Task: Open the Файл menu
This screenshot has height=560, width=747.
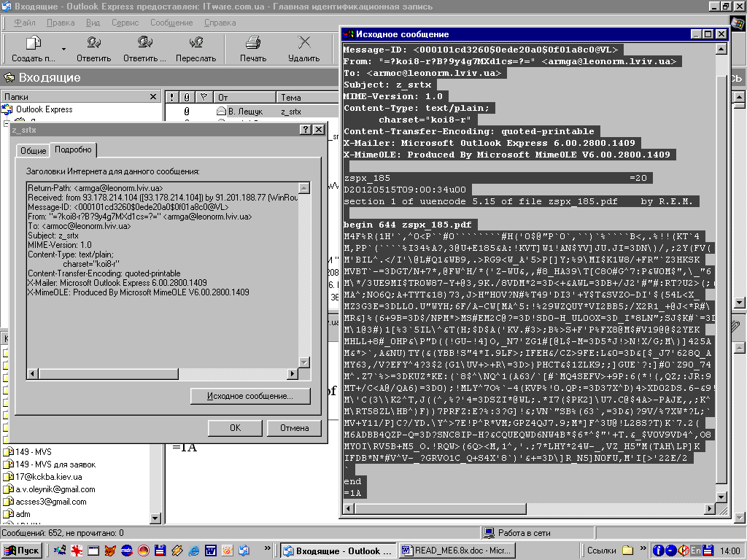Action: 24,23
